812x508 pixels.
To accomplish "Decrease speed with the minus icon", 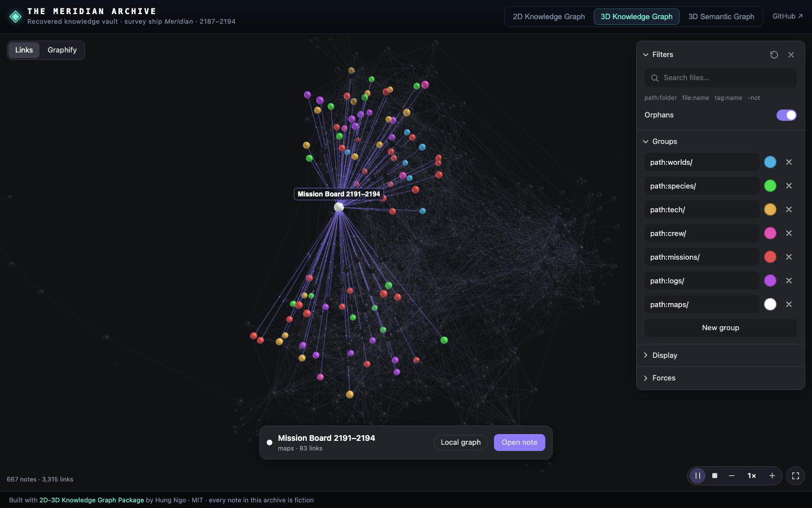I will click(731, 476).
